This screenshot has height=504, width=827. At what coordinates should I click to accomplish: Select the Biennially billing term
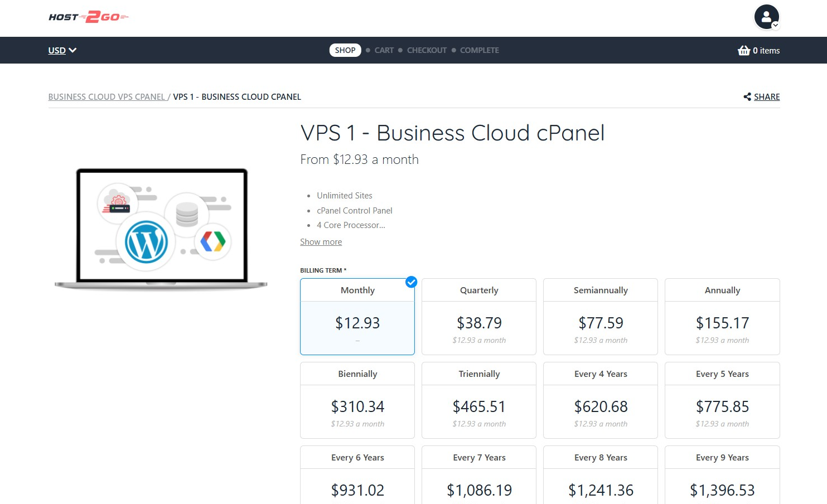[357, 400]
